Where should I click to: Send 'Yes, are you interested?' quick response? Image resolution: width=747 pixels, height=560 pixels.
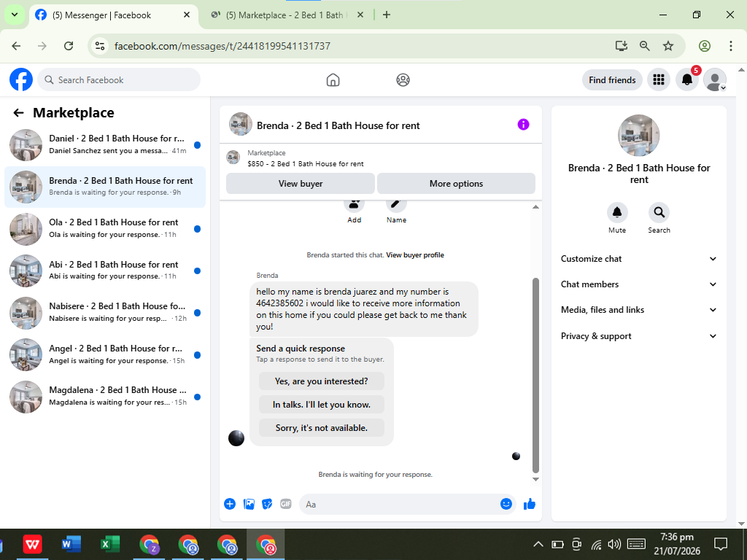pyautogui.click(x=322, y=381)
